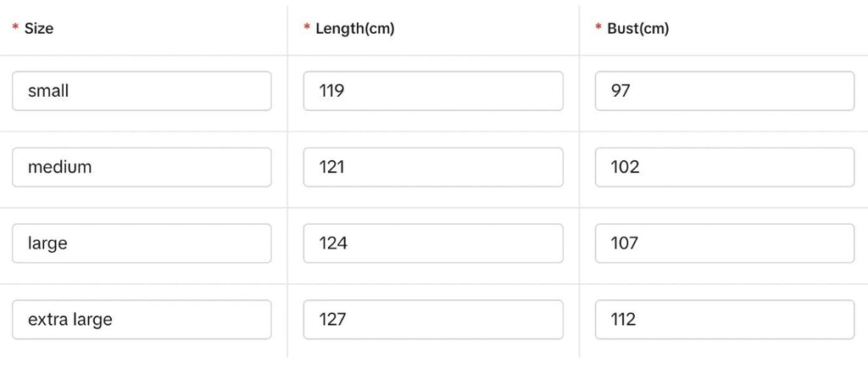Viewport: 868px width, 380px height.
Task: Click the Length field showing 121
Action: click(433, 167)
